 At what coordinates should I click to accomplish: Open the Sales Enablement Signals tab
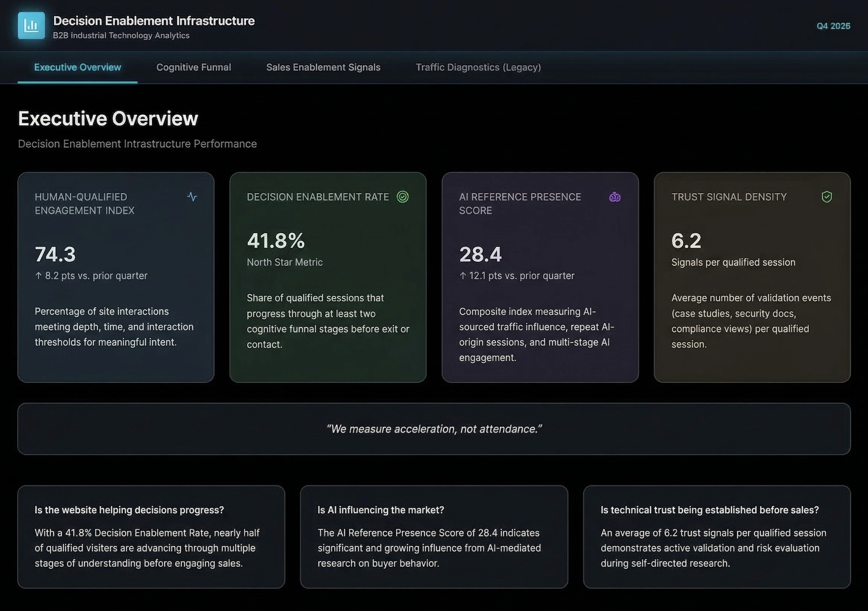click(323, 67)
